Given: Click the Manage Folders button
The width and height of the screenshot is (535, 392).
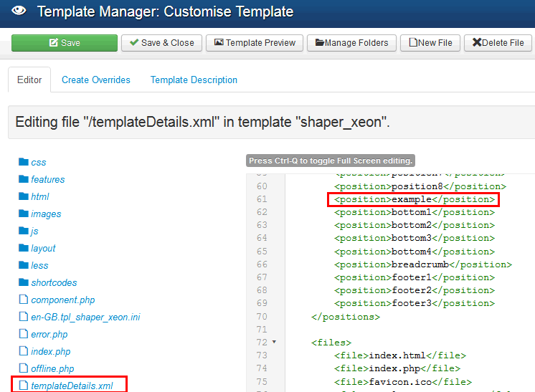Looking at the screenshot, I should 351,43.
